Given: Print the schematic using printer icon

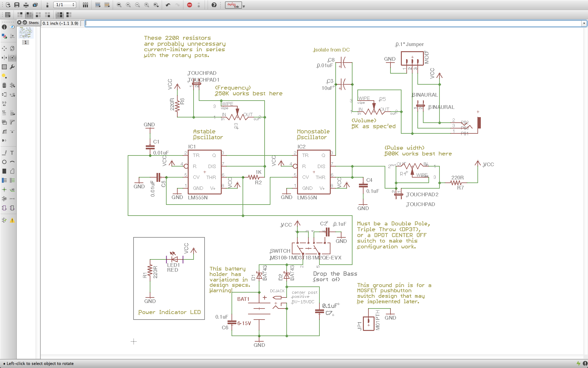Looking at the screenshot, I should [x=26, y=5].
